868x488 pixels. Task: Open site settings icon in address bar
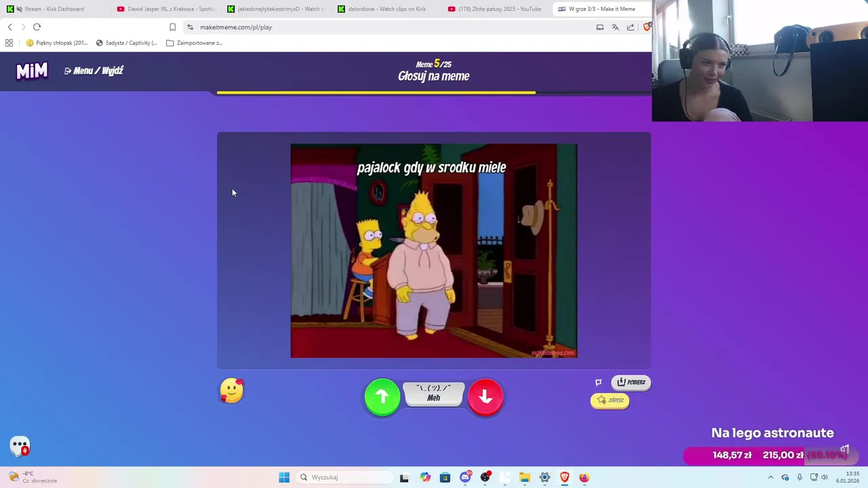[x=190, y=27]
